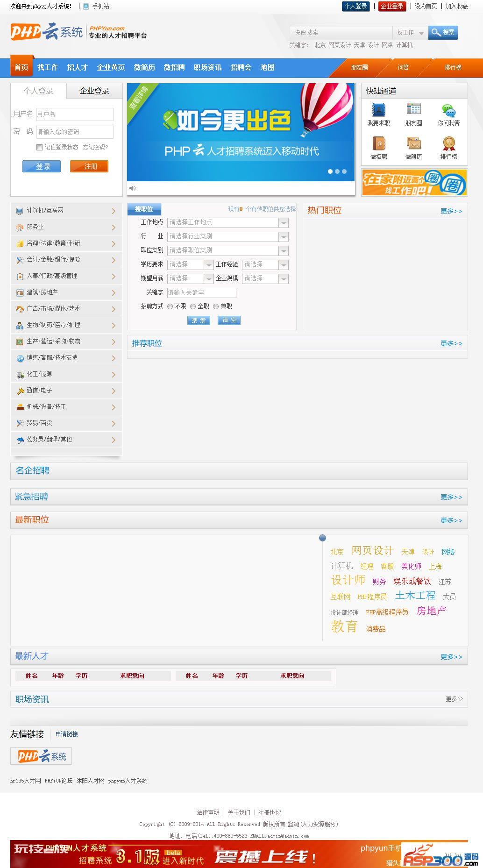Open the 招聘会 nav menu item
This screenshot has width=483, height=868.
coord(241,67)
